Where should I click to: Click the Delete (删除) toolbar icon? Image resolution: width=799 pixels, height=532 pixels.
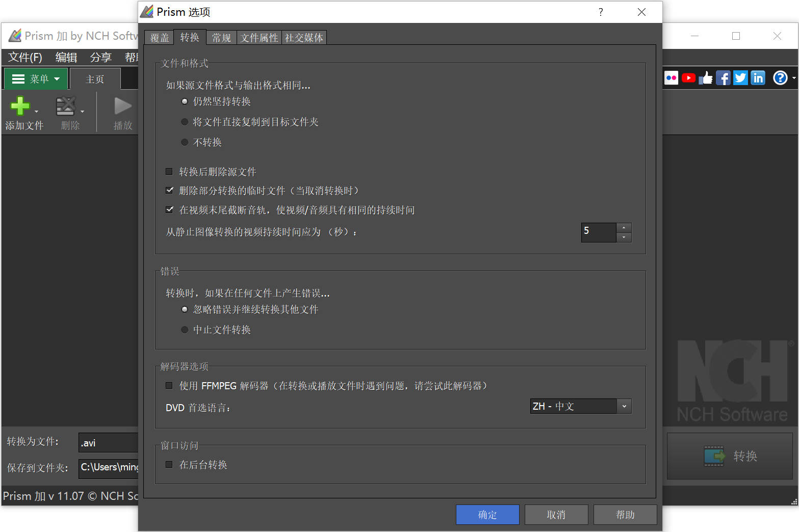(66, 106)
